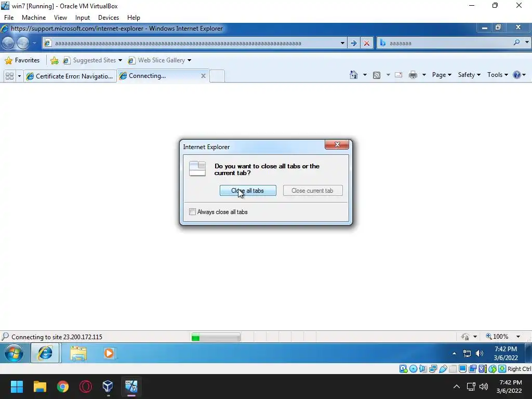Image resolution: width=532 pixels, height=399 pixels.
Task: Expand the tab list dropdown arrow
Action: (x=19, y=76)
